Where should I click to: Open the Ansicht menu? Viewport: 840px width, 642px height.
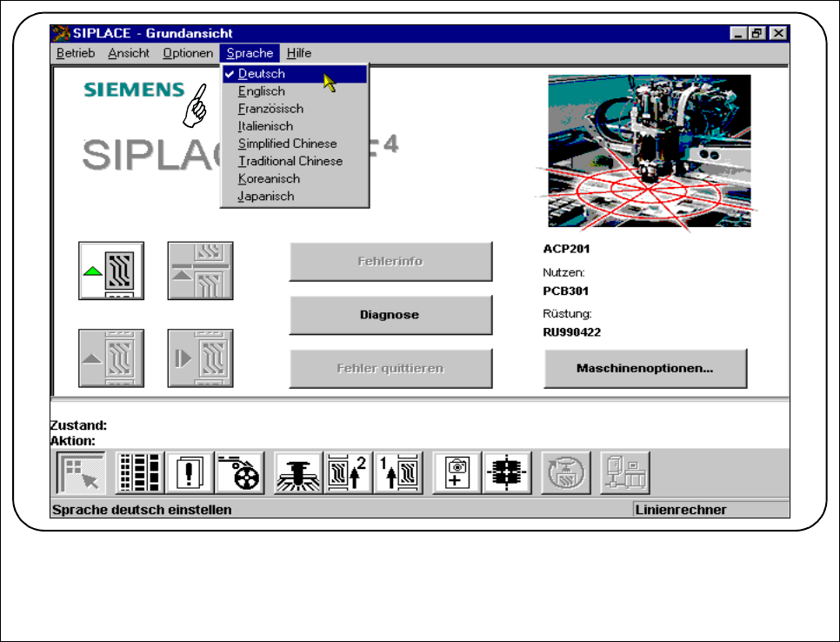tap(129, 53)
